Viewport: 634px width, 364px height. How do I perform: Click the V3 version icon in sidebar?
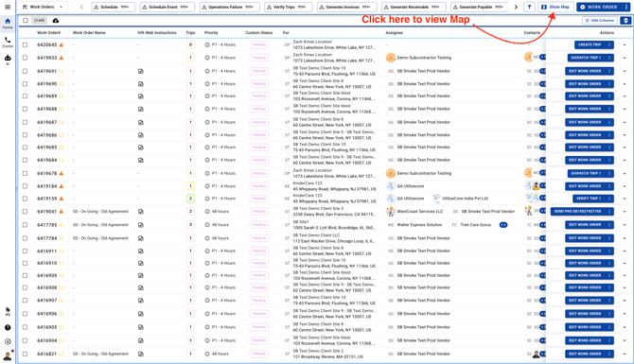8,311
